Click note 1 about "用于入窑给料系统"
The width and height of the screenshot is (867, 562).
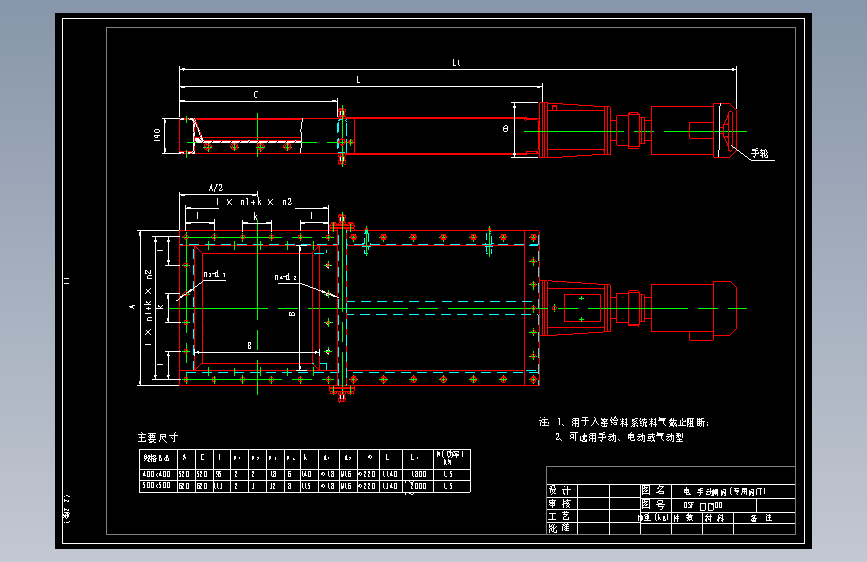tap(633, 422)
